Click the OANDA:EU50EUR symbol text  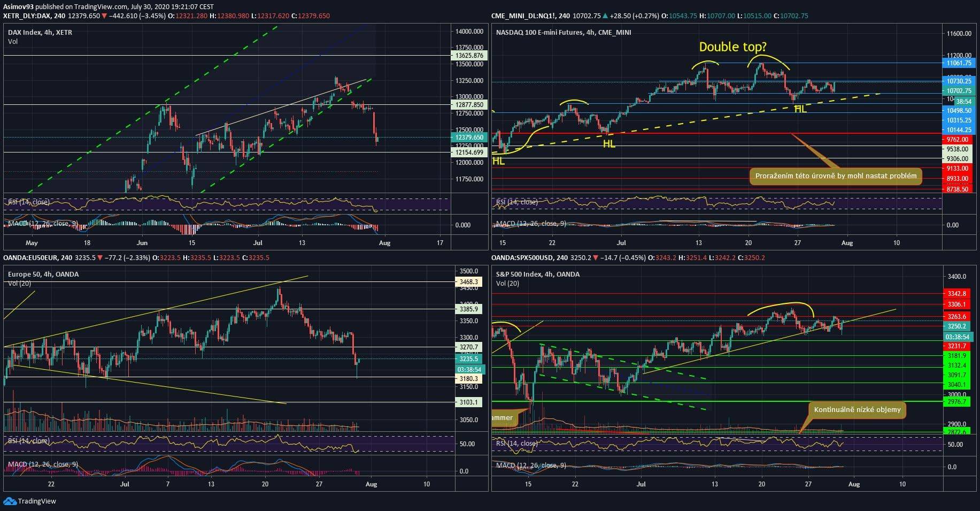(29, 258)
